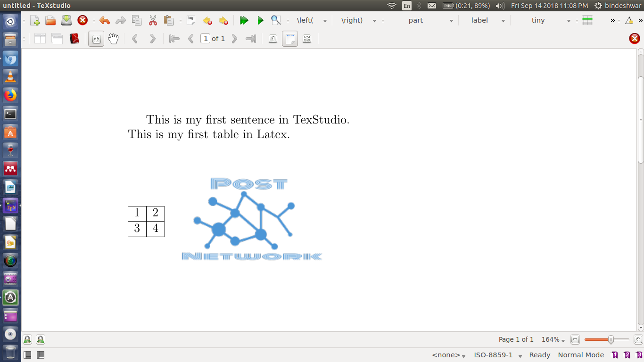Open the <none> language dropdown

(449, 355)
